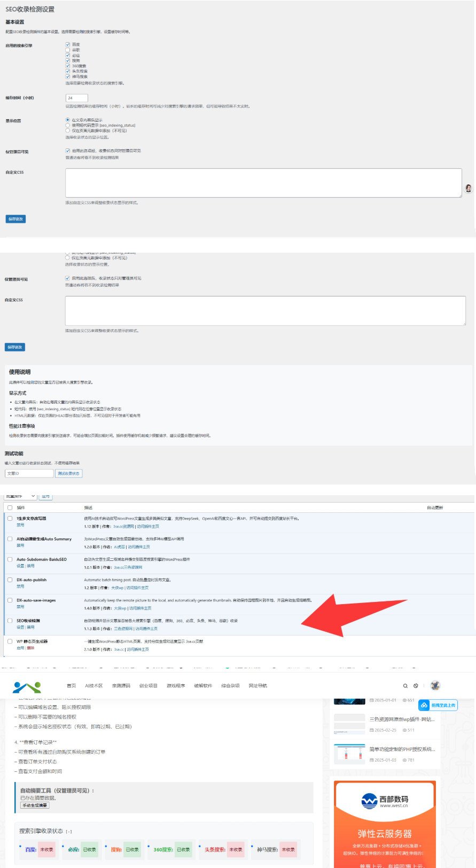Open the 亲测源码 navigation menu item
476x868 pixels.
click(121, 686)
